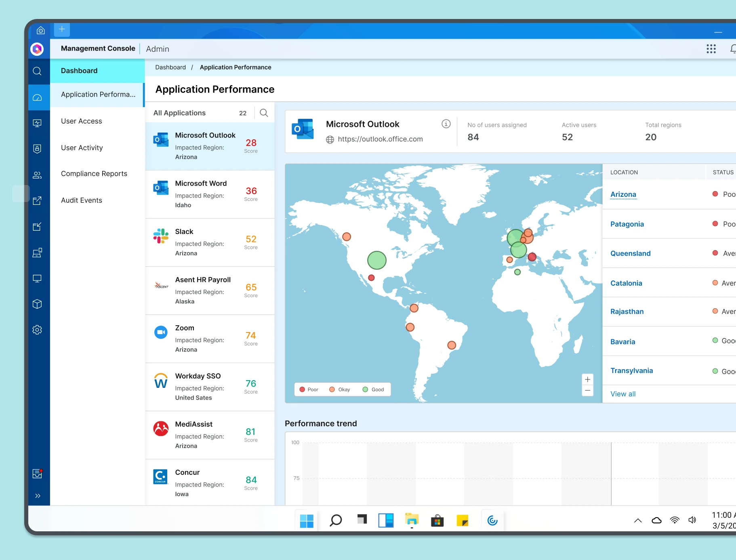
Task: Open File Explorer from the taskbar
Action: pyautogui.click(x=412, y=520)
